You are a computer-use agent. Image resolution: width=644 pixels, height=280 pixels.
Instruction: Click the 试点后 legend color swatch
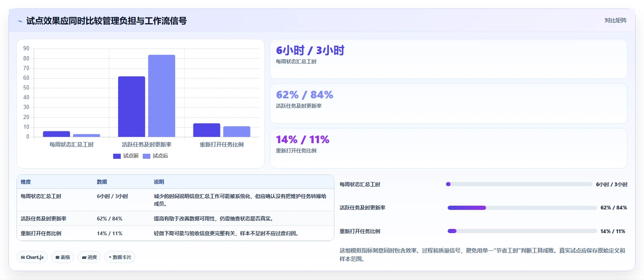pyautogui.click(x=147, y=156)
